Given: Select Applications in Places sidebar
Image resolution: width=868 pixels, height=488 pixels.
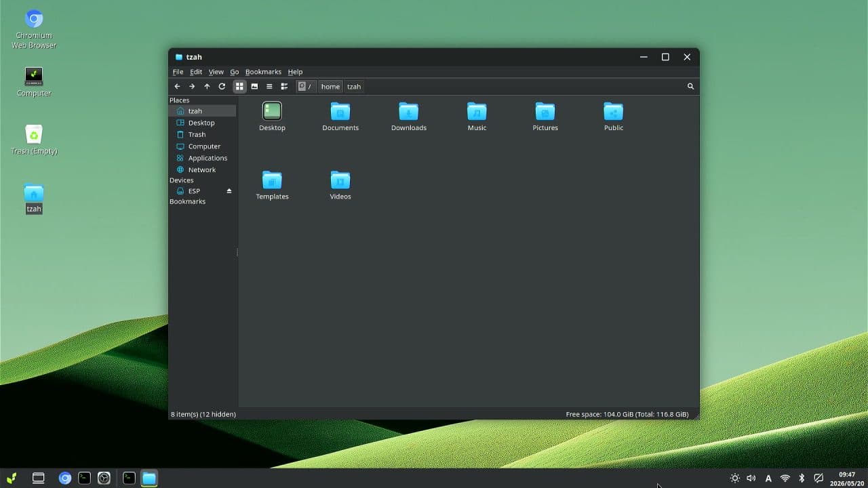Looking at the screenshot, I should (203, 158).
